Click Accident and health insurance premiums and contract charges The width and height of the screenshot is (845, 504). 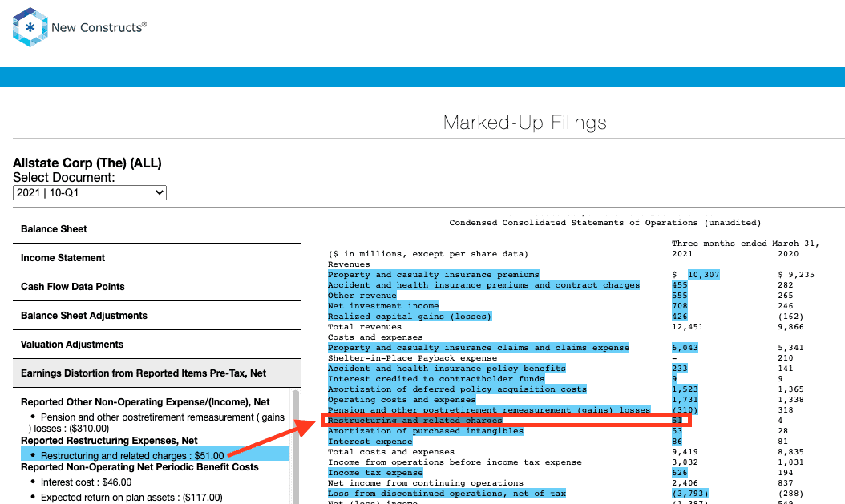tap(483, 284)
